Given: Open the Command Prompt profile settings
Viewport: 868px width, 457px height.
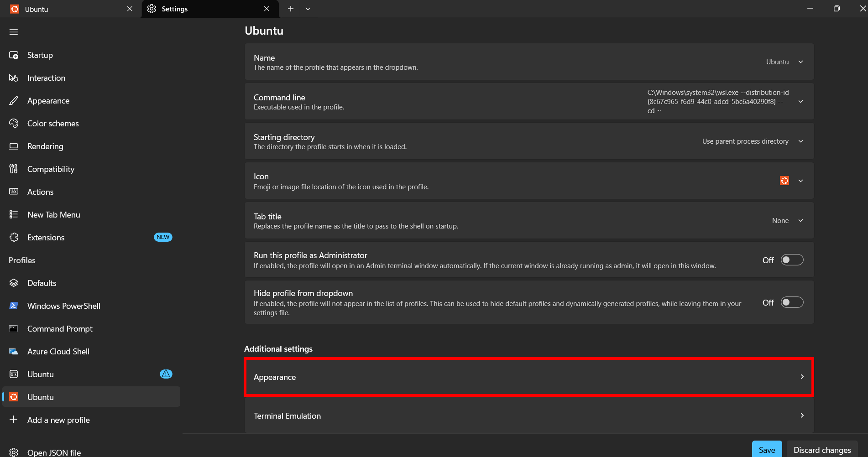Looking at the screenshot, I should click(x=91, y=329).
